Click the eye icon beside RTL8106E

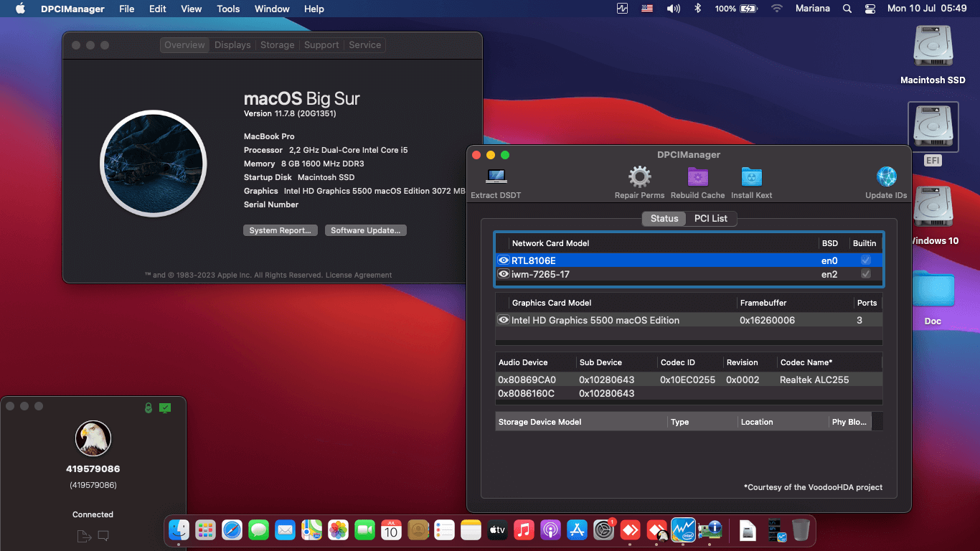point(504,260)
